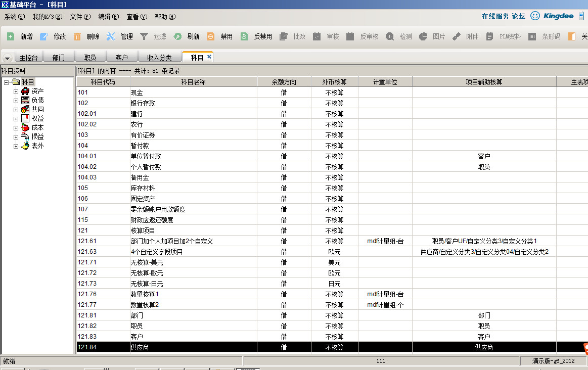Open the 文件(F) menu
Image resolution: width=588 pixels, height=370 pixels.
[80, 17]
